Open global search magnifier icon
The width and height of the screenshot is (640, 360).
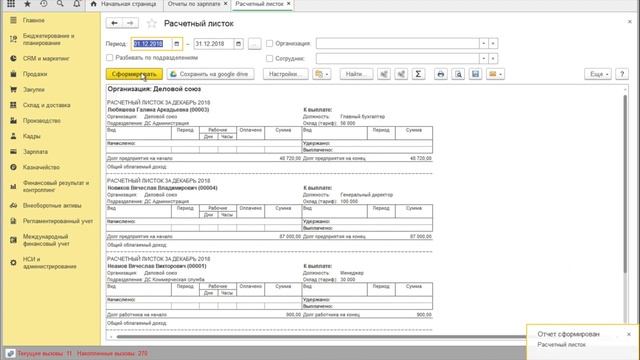pyautogui.click(x=60, y=4)
